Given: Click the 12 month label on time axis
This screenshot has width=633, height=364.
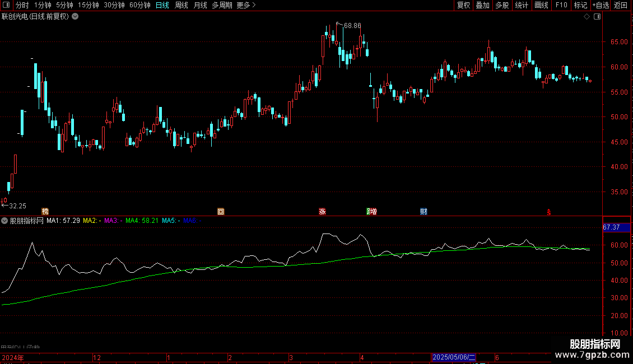Looking at the screenshot, I should coord(97,357).
